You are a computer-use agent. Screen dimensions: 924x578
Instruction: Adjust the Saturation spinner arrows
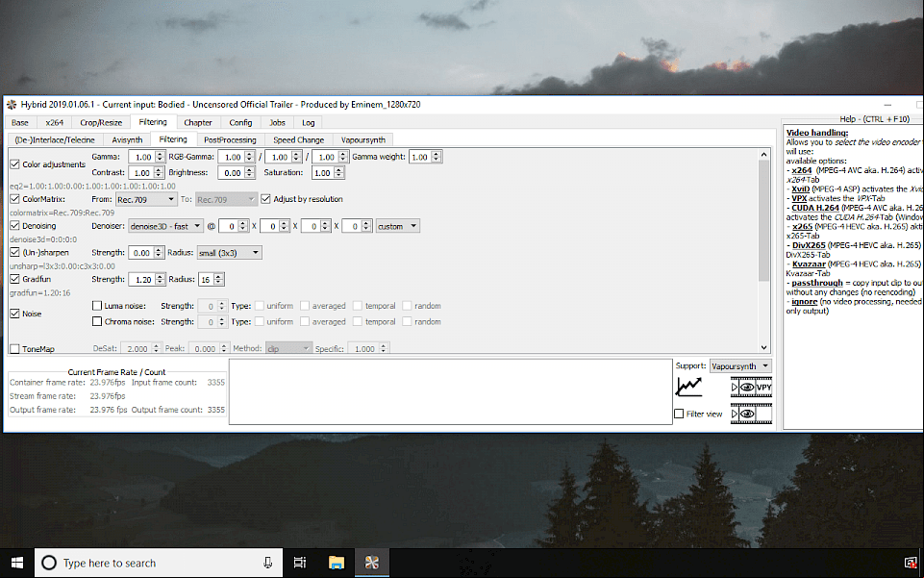tap(338, 173)
